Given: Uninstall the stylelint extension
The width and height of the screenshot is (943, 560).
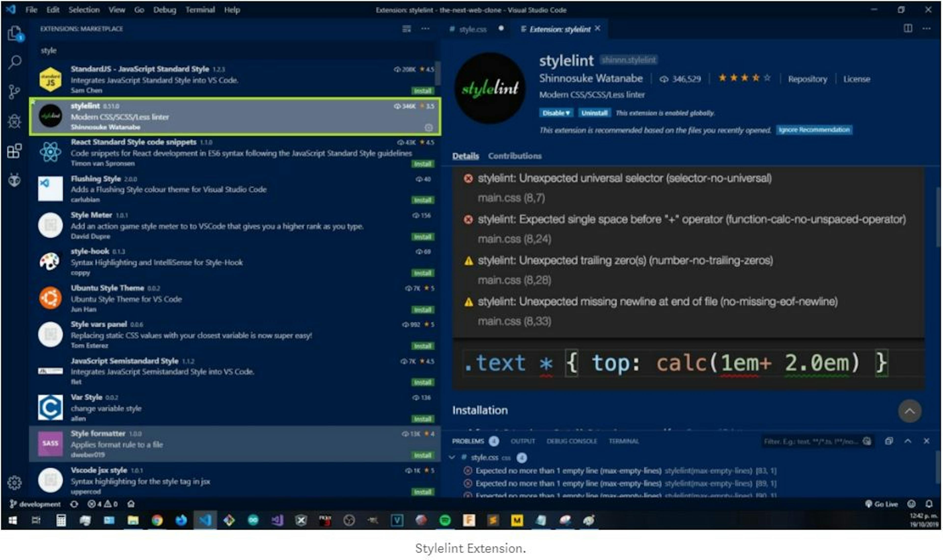Looking at the screenshot, I should [594, 113].
